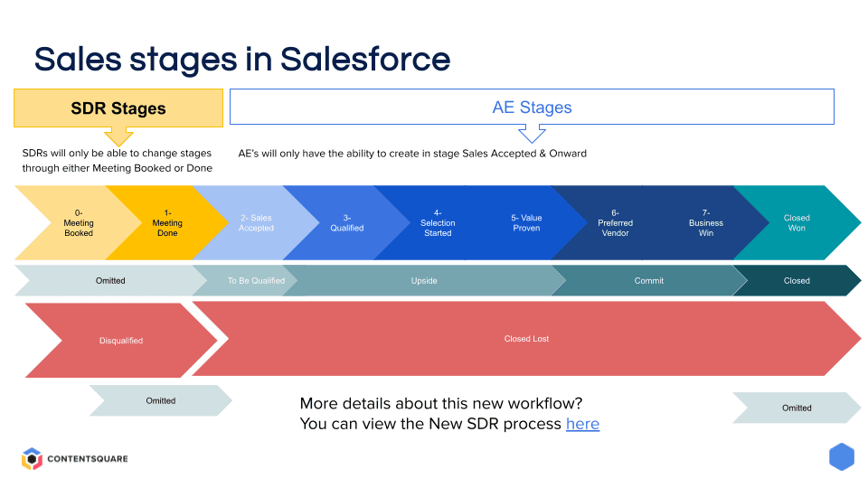
Task: Click the 'CONTENTSQUARE' wordmark text
Action: point(88,459)
